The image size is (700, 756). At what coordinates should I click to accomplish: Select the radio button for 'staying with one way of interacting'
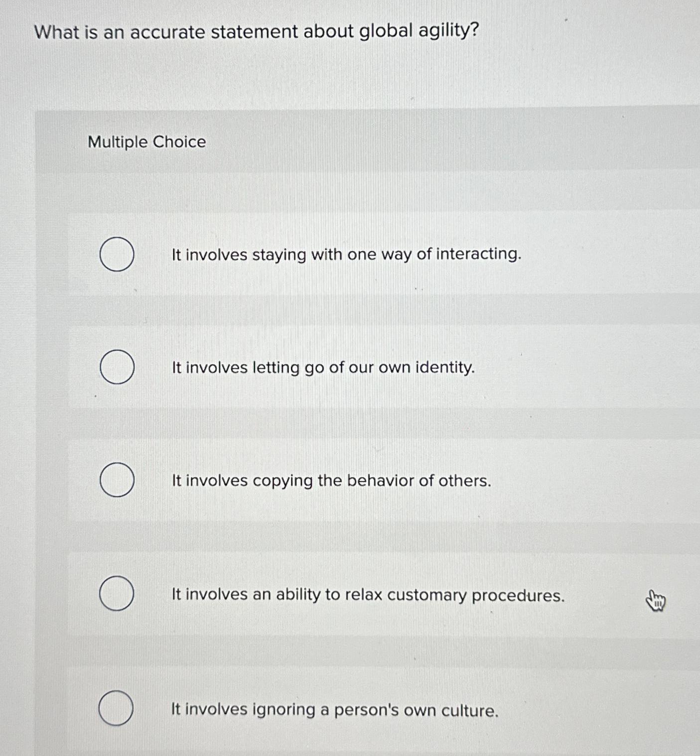coord(117,254)
